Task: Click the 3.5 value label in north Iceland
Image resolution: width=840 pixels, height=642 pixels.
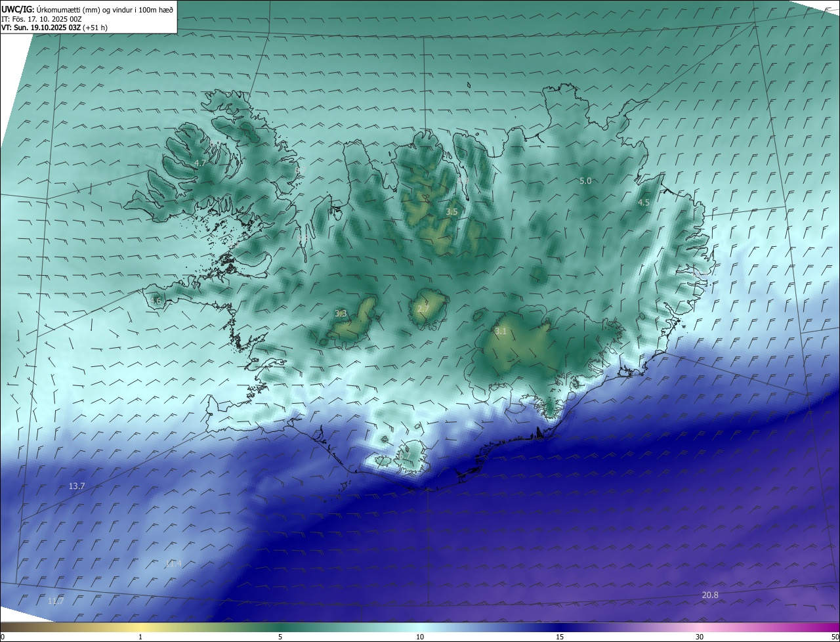Action: point(451,211)
